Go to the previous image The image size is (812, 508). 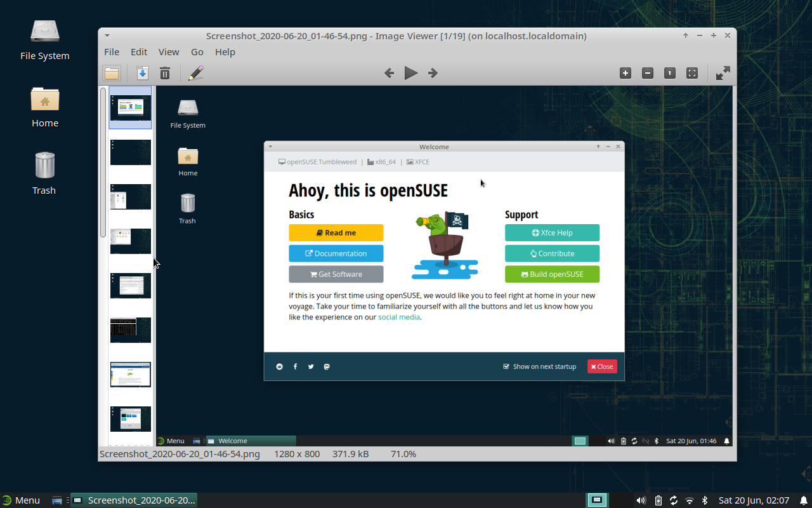click(389, 72)
